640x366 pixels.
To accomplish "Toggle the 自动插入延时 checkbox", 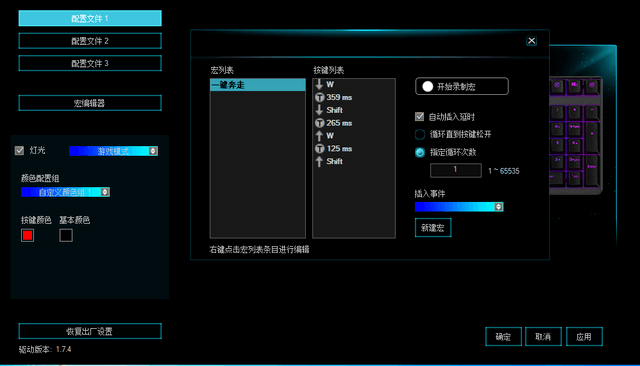I will pyautogui.click(x=419, y=117).
